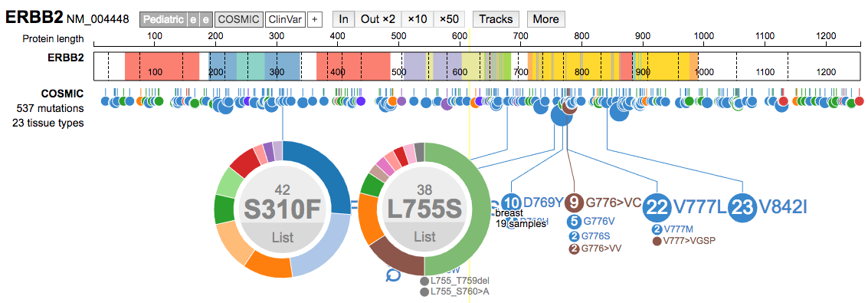The width and height of the screenshot is (868, 303).
Task: Zoom in with the In button
Action: [x=343, y=19]
